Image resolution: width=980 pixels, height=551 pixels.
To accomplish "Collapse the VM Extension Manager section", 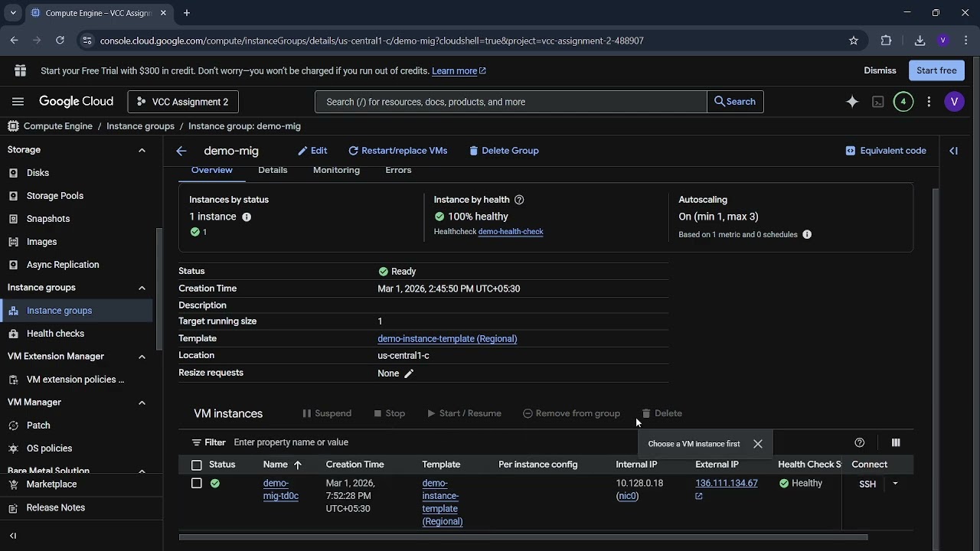I will pyautogui.click(x=142, y=357).
